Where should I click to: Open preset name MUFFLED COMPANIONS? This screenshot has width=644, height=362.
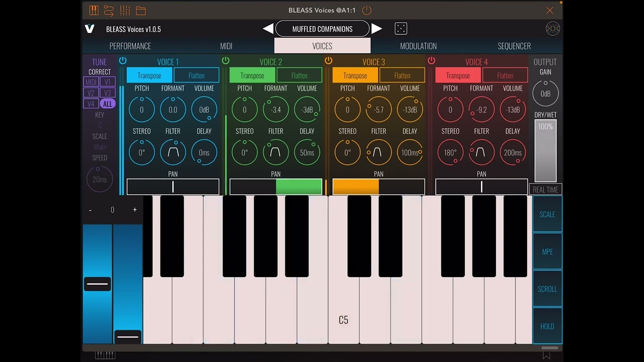(x=323, y=29)
